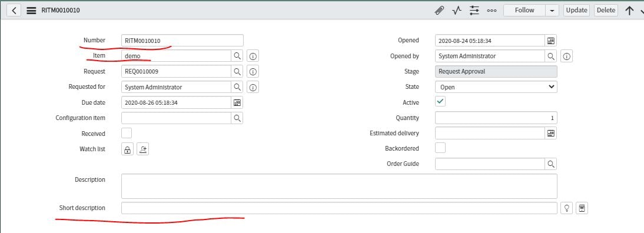Image resolution: width=644 pixels, height=233 pixels.
Task: Click the Due date field
Action: pos(176,102)
